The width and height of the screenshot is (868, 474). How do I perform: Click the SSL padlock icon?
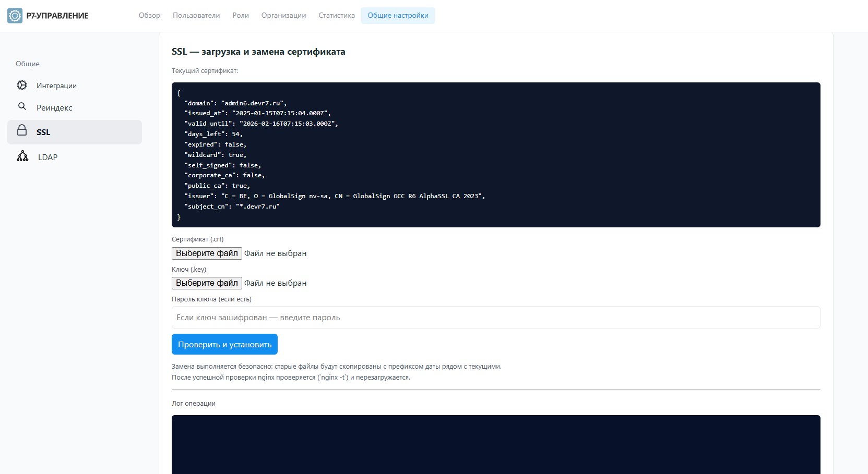pyautogui.click(x=22, y=130)
